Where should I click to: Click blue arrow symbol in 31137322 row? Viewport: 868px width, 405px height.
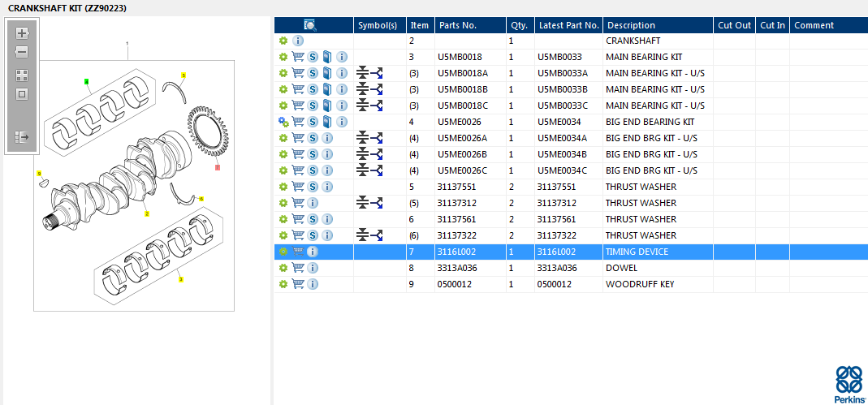pos(377,235)
